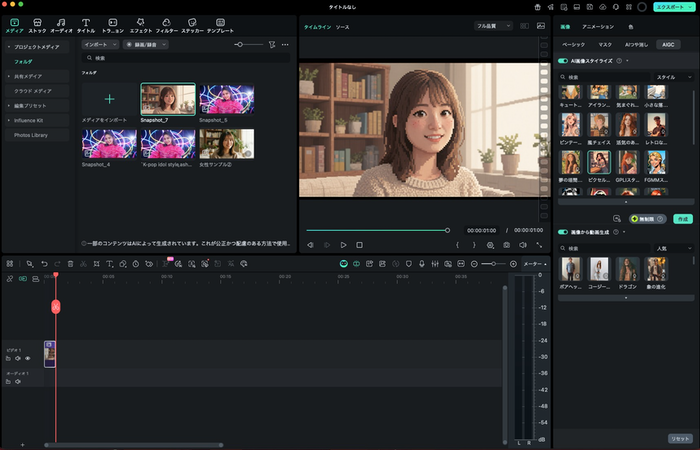Toggle visibility eye on ビデオ1 track
This screenshot has height=450, width=700.
(27, 357)
